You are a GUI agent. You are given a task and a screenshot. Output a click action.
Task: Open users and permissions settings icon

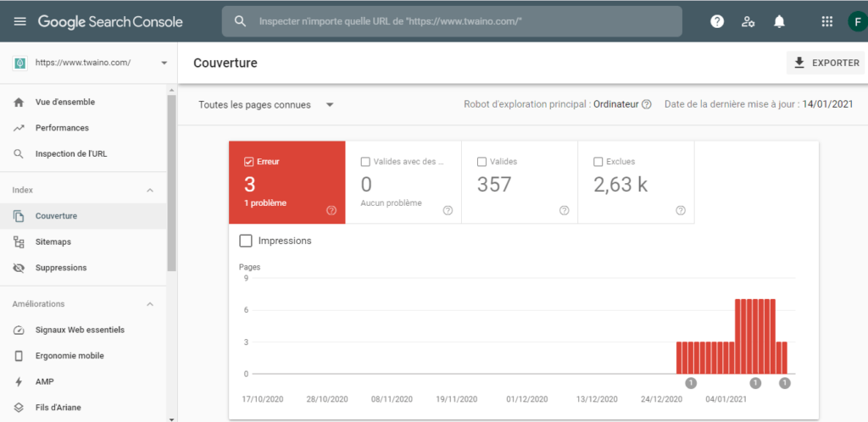tap(748, 22)
